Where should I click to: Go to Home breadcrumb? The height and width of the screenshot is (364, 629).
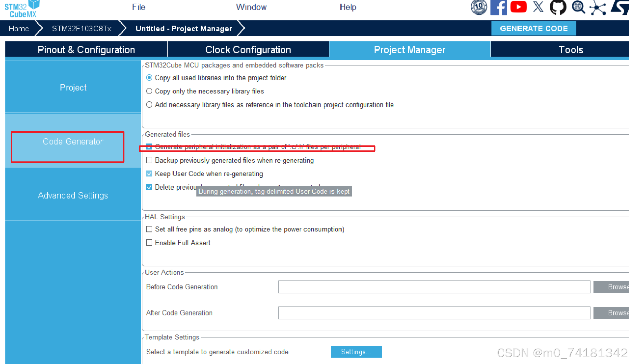19,28
